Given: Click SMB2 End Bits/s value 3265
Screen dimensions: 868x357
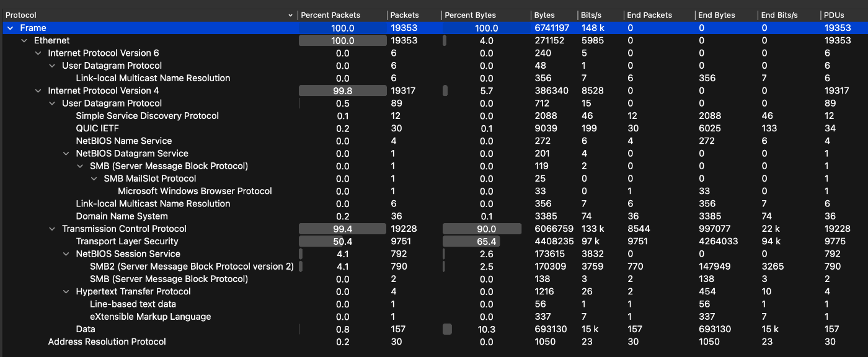Looking at the screenshot, I should (x=772, y=267).
